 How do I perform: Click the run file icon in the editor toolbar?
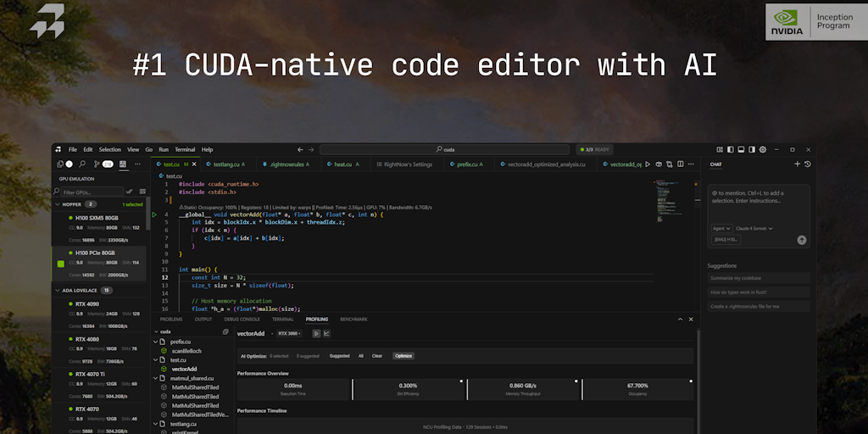(648, 164)
